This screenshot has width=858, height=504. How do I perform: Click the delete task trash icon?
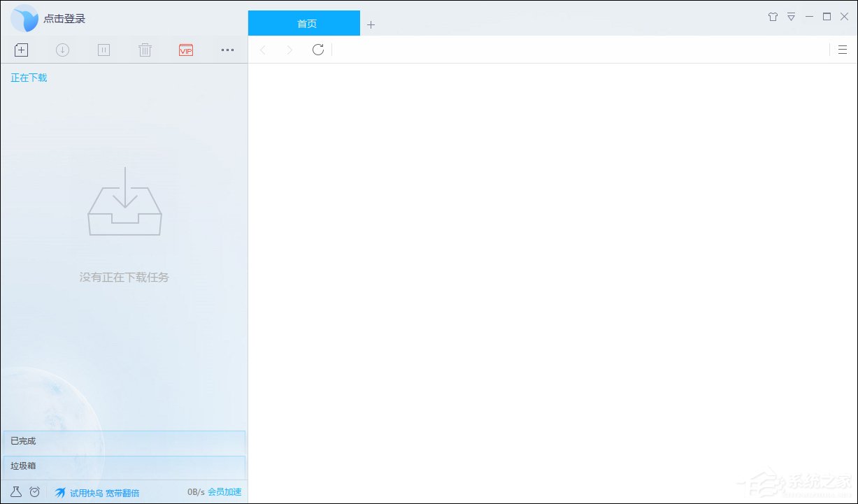(145, 50)
